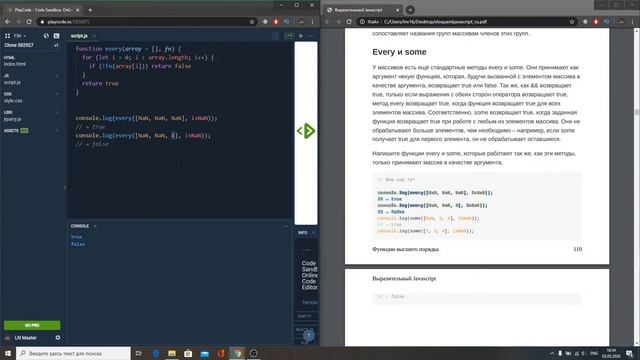Bookmark the PDF page with star
The height and width of the screenshot is (360, 640).
click(572, 22)
